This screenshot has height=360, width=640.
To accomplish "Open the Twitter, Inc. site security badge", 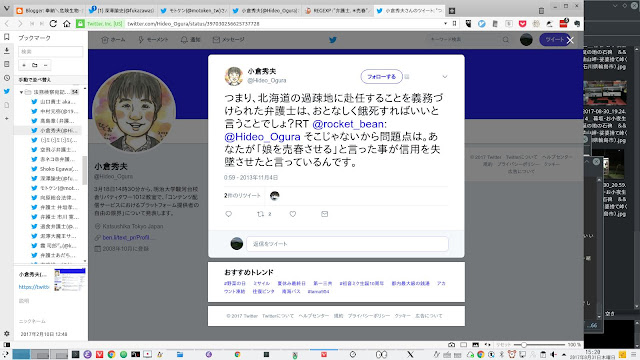I will [100, 24].
